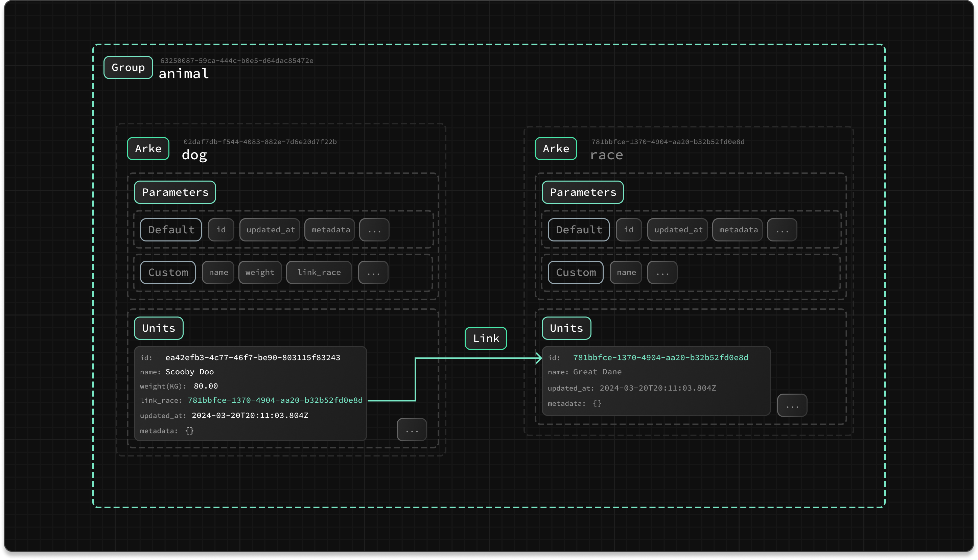Select the Parameters label in the dog arke

pos(175,192)
